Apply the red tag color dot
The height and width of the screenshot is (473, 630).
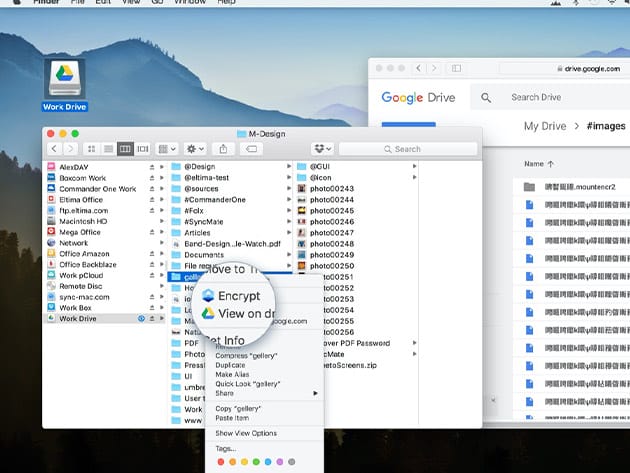pyautogui.click(x=221, y=463)
